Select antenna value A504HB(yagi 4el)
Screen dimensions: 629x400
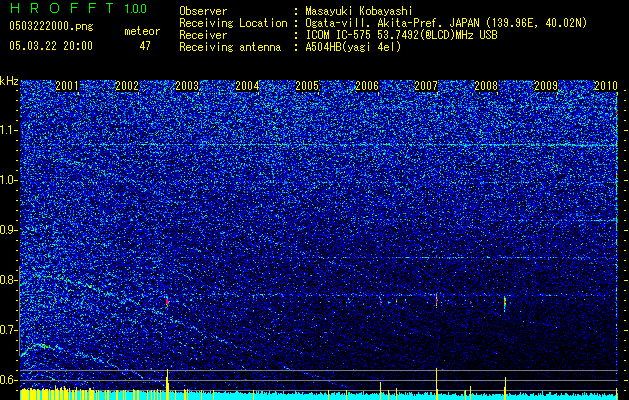(x=353, y=47)
